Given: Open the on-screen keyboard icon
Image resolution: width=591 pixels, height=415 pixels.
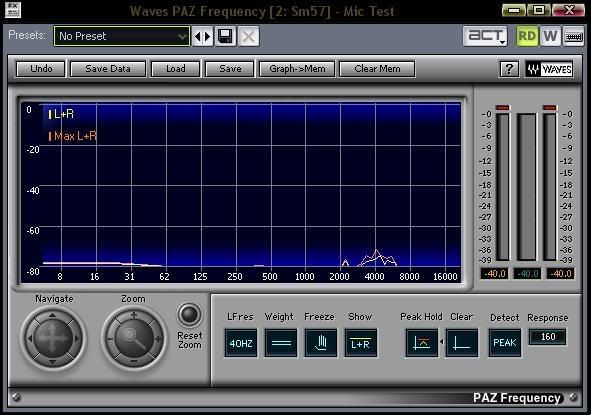Looking at the screenshot, I should (573, 36).
